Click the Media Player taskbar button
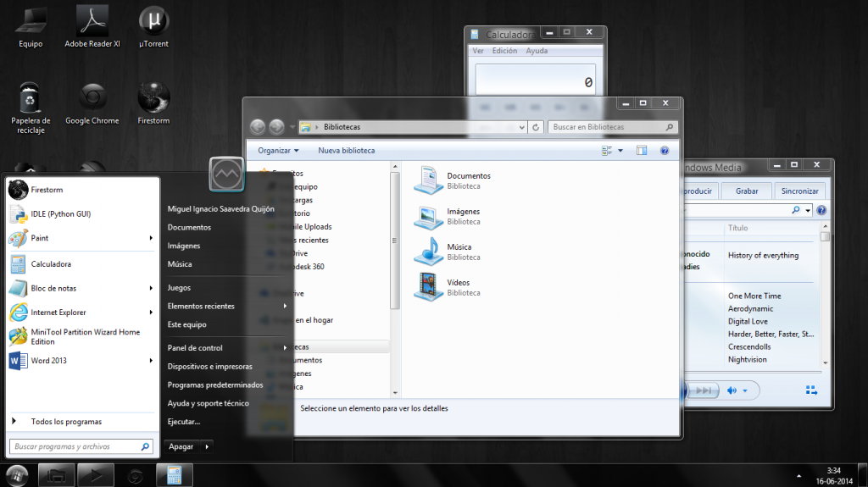This screenshot has height=487, width=868. (x=96, y=475)
